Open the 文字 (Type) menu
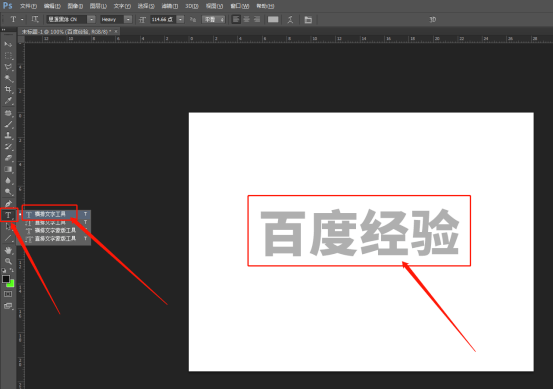553x389 pixels. click(122, 6)
